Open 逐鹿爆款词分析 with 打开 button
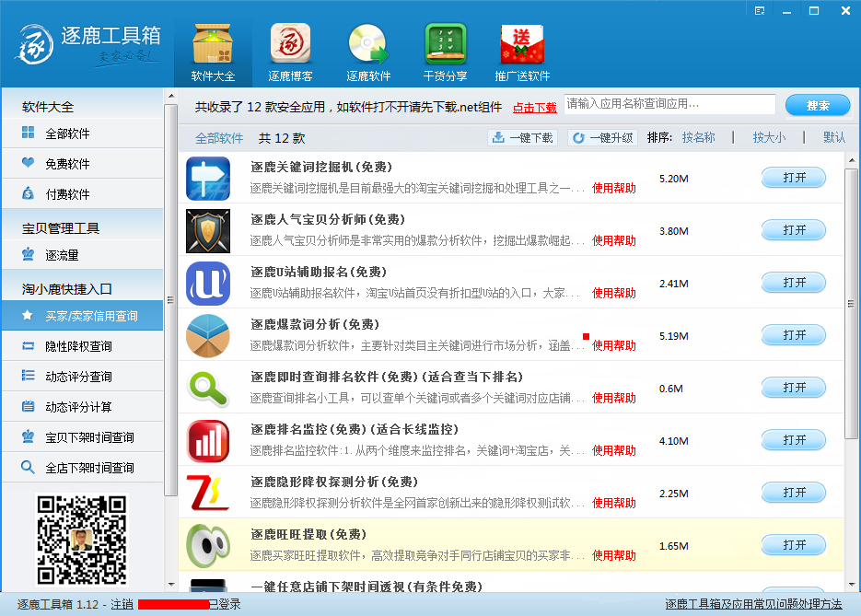Image resolution: width=861 pixels, height=616 pixels. coord(794,335)
